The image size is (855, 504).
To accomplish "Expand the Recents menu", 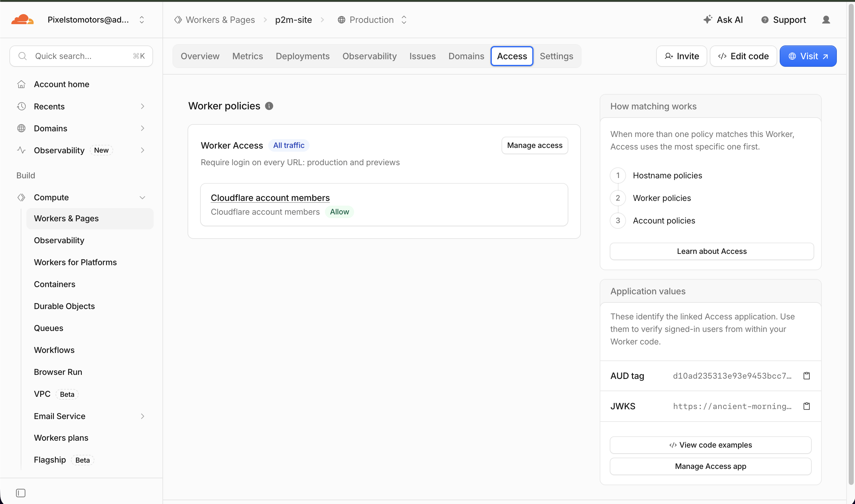I will point(82,106).
